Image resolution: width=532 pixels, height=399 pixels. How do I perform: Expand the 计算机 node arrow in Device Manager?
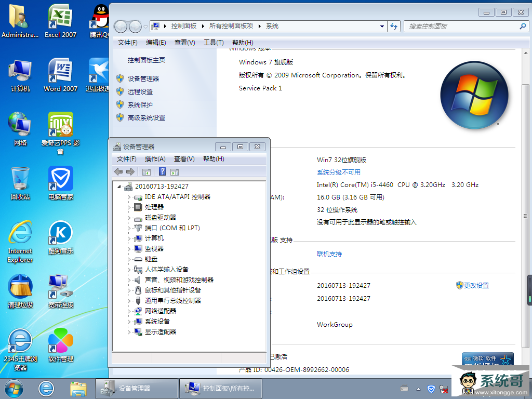(129, 238)
